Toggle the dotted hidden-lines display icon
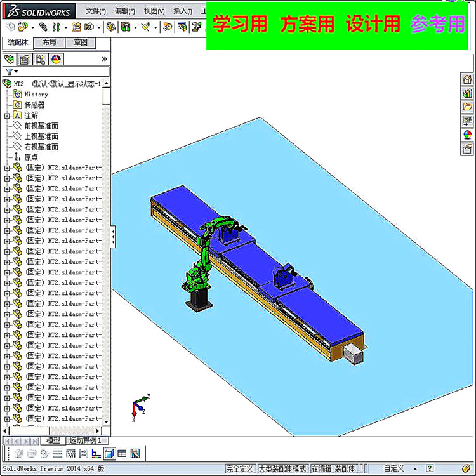Image resolution: width=476 pixels, height=476 pixels. click(70, 454)
